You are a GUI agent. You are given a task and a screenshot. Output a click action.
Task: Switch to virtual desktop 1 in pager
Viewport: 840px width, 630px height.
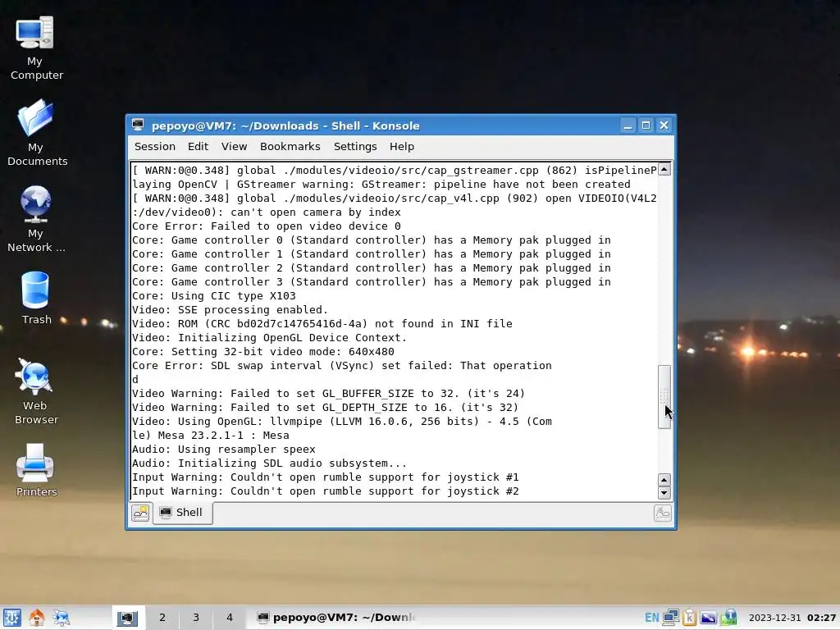(x=128, y=617)
